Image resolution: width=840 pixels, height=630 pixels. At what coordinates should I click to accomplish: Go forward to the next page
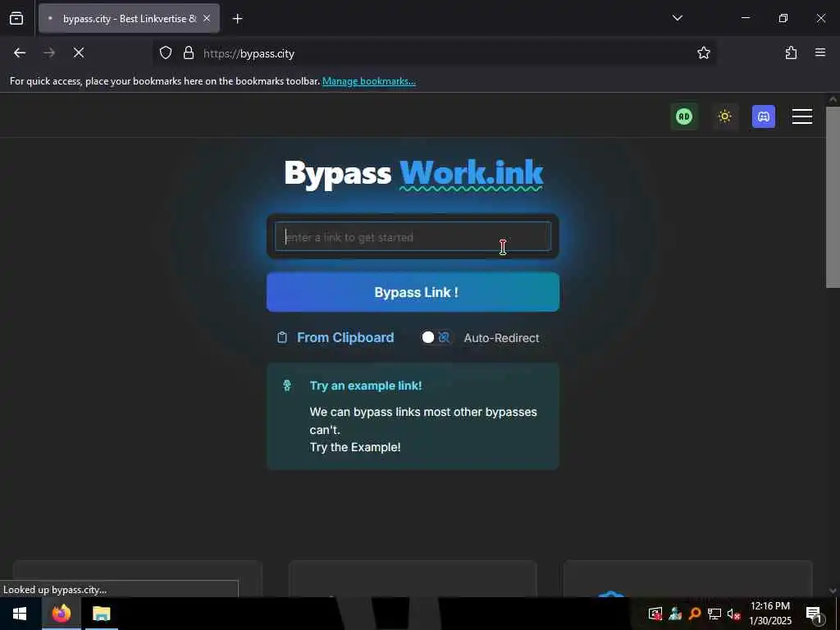pyautogui.click(x=49, y=52)
